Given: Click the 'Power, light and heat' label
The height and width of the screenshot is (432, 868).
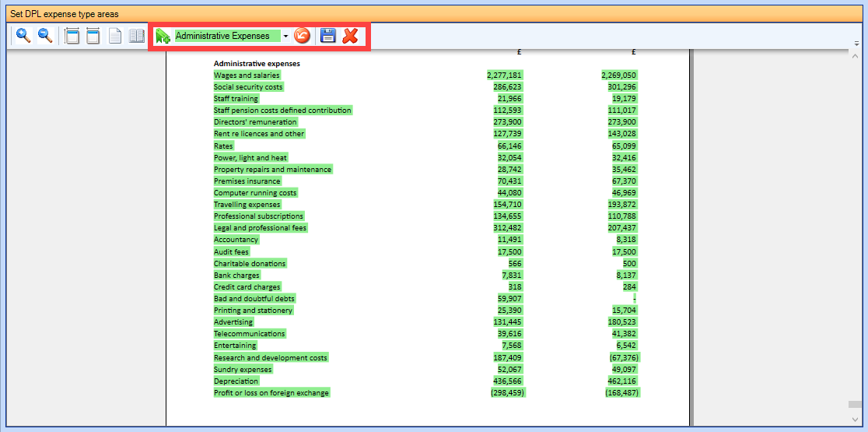Looking at the screenshot, I should point(250,158).
